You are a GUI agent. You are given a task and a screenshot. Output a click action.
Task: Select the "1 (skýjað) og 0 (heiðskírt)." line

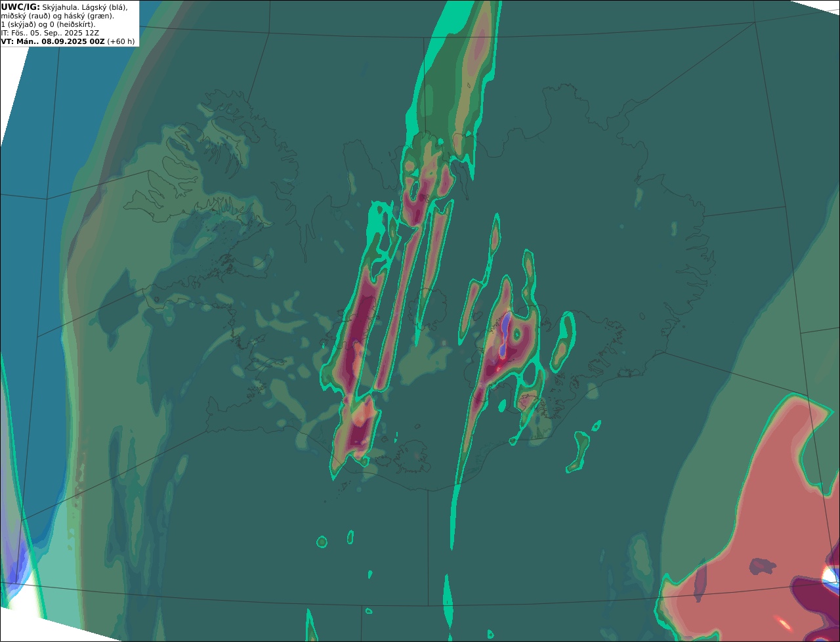coord(48,24)
